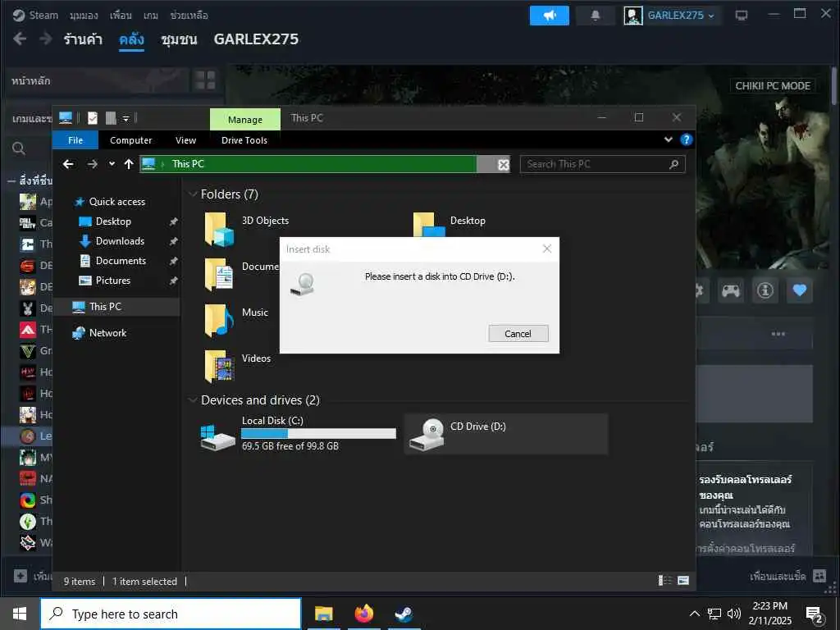Switch Explorer to details view icon
Viewport: 840px width, 630px height.
click(x=664, y=580)
